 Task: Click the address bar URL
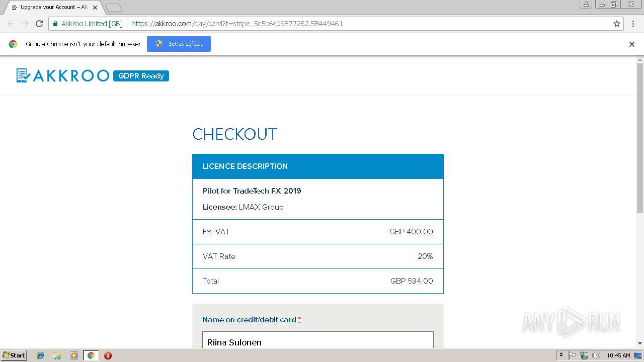pos(237,24)
